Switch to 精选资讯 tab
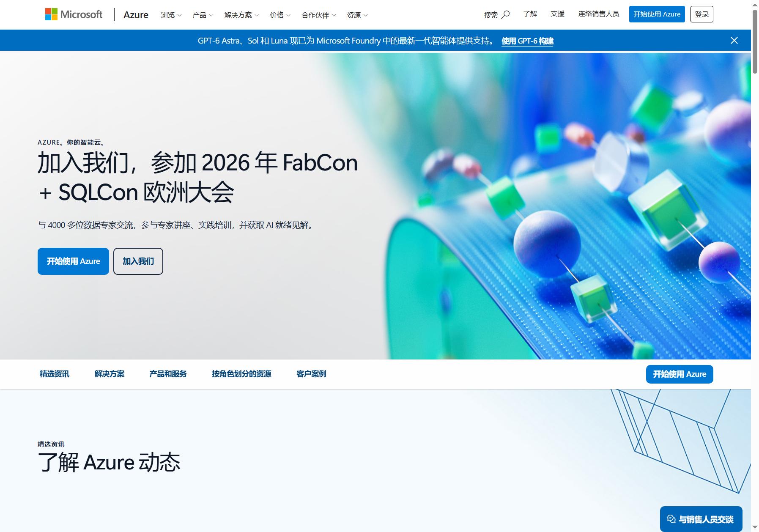 click(54, 374)
